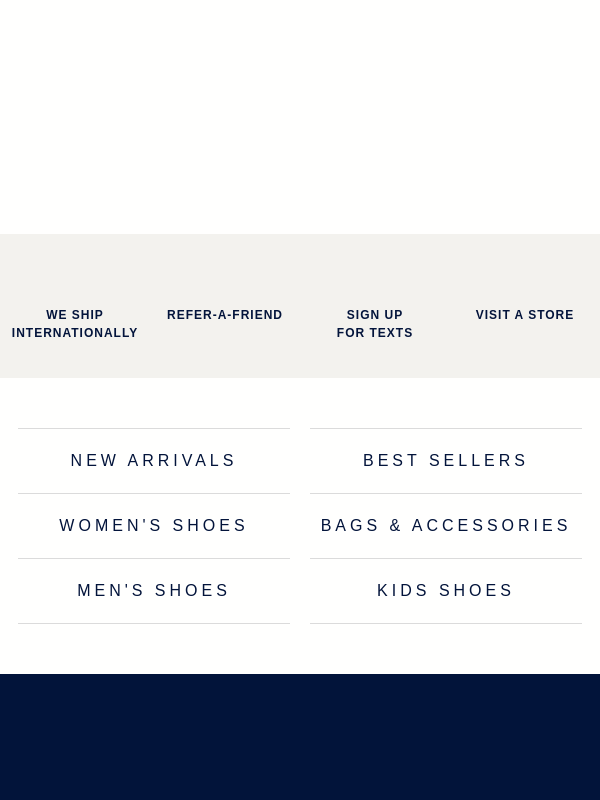This screenshot has width=600, height=800.
Task: Start a friend referral
Action: pos(225,315)
